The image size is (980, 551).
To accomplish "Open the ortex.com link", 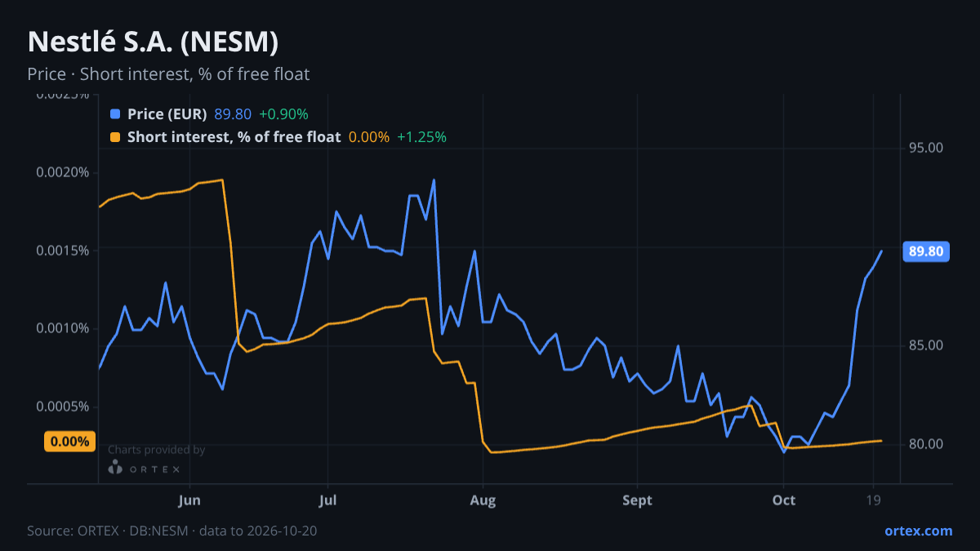I will point(918,531).
